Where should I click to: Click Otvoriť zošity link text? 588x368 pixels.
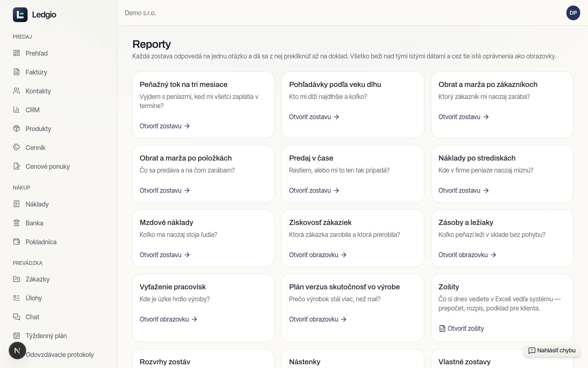466,329
